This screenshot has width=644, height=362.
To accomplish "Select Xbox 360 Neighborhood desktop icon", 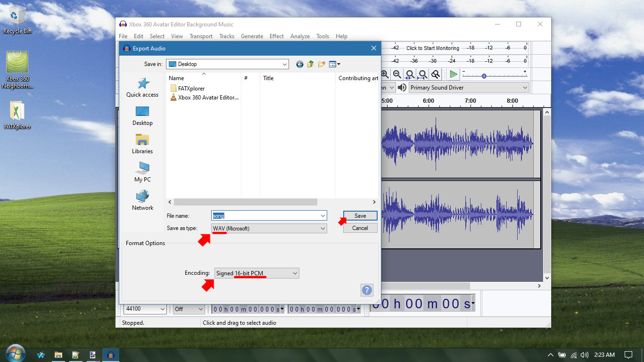I will [17, 70].
